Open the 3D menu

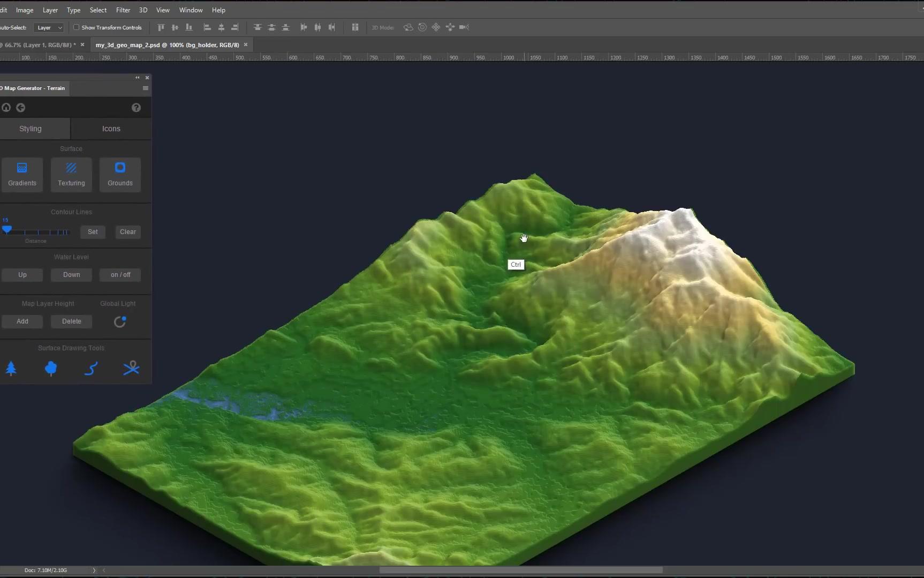point(143,10)
